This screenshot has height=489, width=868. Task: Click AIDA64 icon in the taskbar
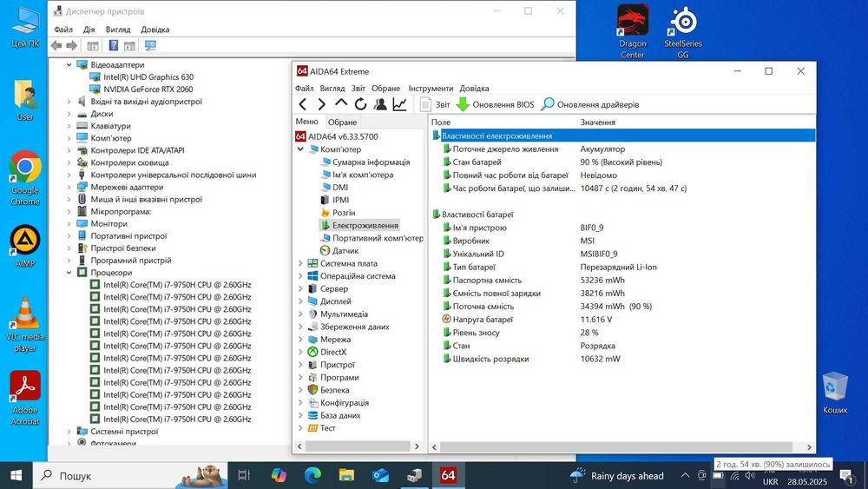point(448,475)
